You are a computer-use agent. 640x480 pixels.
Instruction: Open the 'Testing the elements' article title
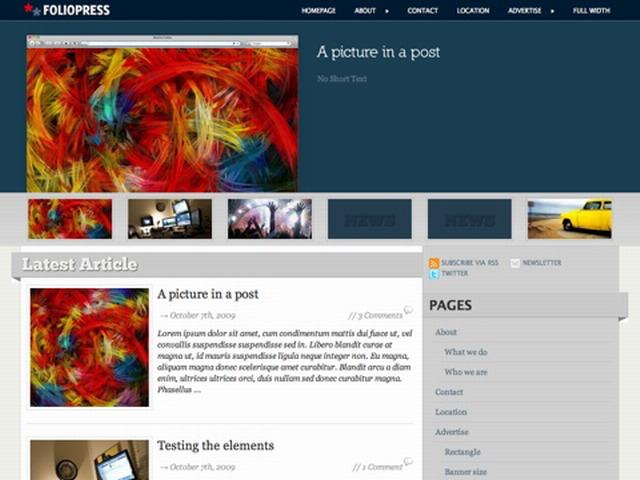pos(216,445)
